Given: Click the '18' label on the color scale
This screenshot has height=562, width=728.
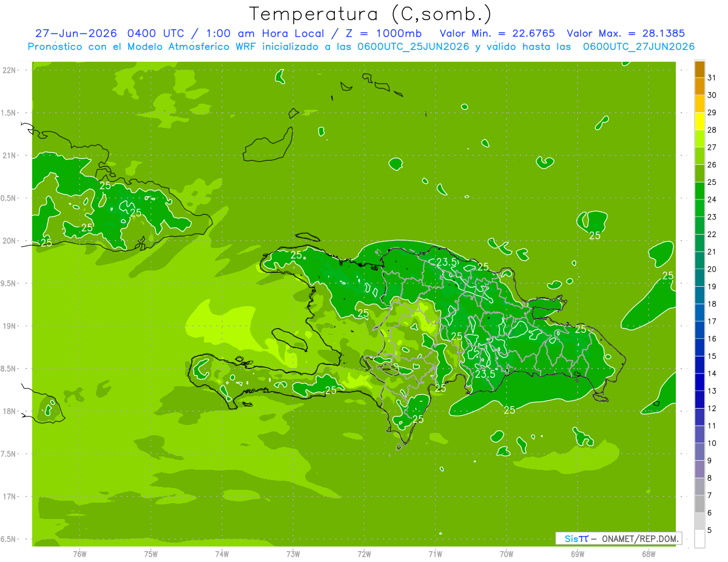Looking at the screenshot, I should point(712,304).
